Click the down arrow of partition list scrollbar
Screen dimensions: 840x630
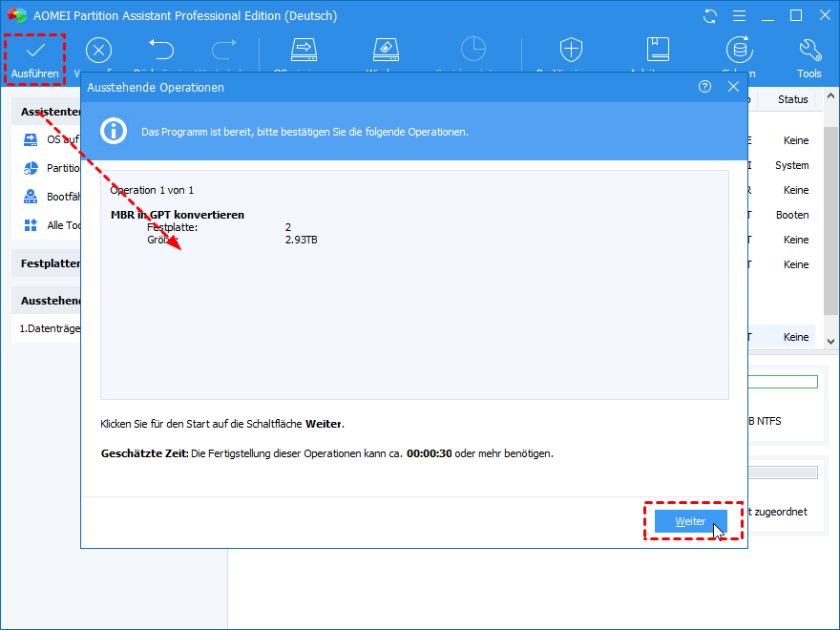coord(830,342)
